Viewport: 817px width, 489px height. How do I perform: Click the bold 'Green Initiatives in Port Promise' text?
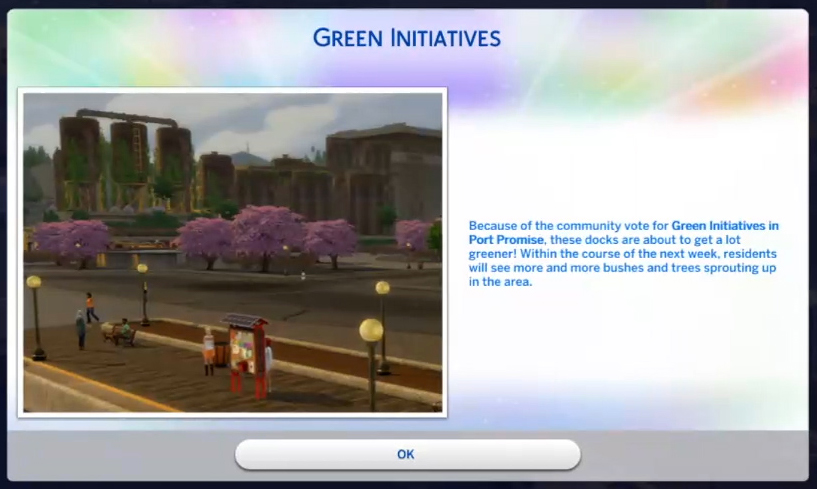point(623,233)
